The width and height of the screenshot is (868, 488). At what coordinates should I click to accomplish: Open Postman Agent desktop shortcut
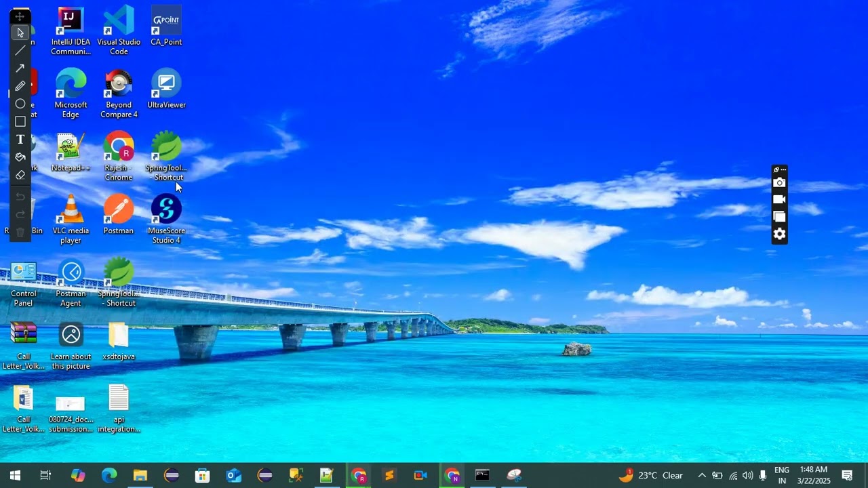[71, 283]
